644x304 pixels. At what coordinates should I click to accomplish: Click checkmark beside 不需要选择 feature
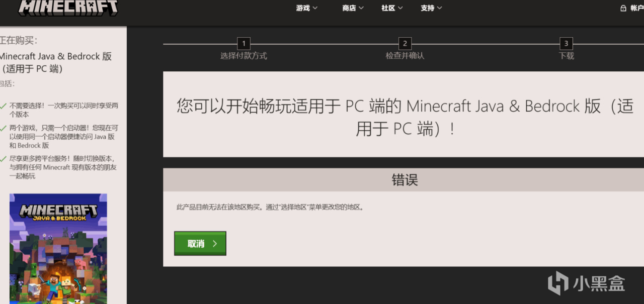(4, 106)
